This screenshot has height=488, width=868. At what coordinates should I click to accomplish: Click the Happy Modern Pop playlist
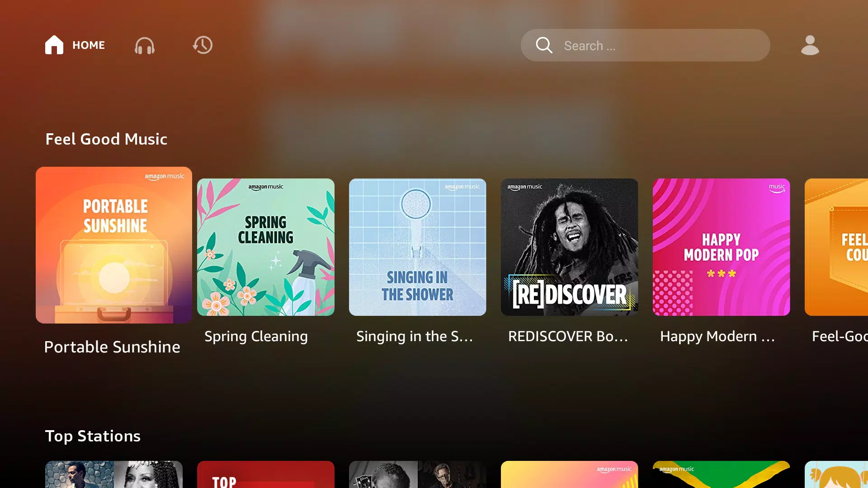[x=722, y=247]
